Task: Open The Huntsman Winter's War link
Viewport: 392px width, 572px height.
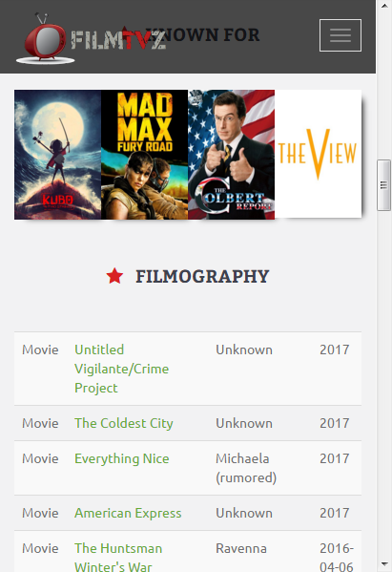Action: 118,558
